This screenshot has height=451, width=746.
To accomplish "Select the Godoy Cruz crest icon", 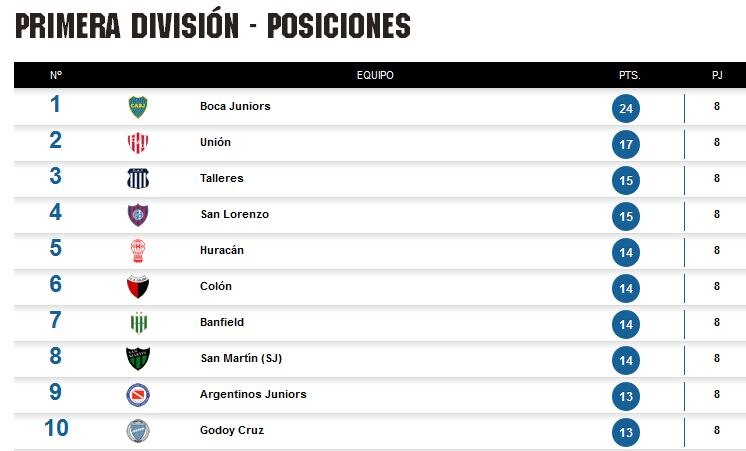I will tap(138, 431).
